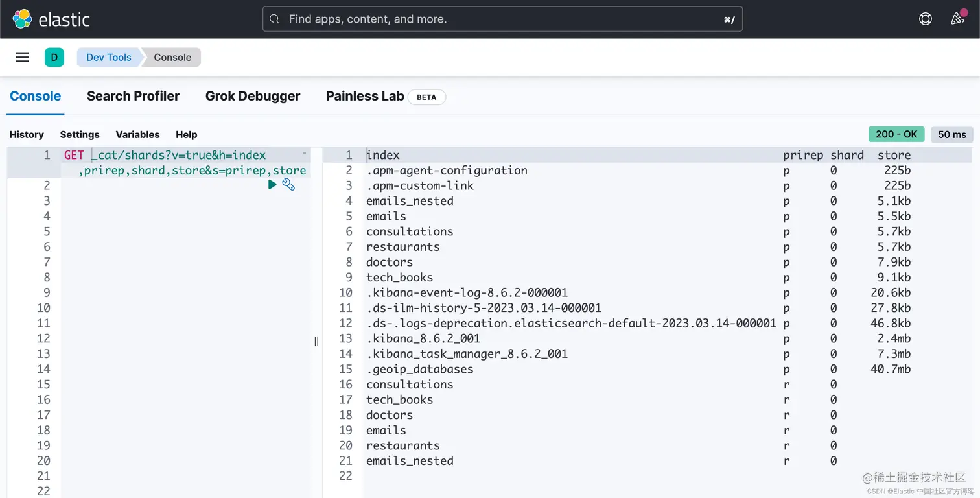Click 'restaurants' on output line 20
Screen dimensions: 980x498
pos(403,445)
